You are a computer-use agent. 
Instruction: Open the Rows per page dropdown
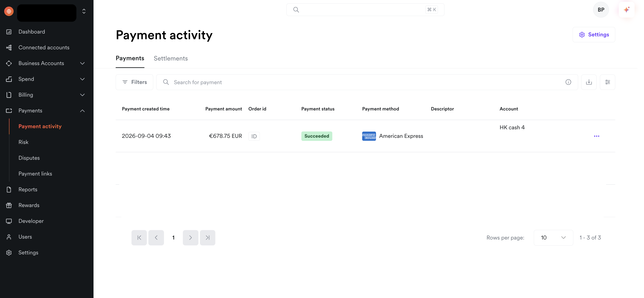[x=553, y=238]
